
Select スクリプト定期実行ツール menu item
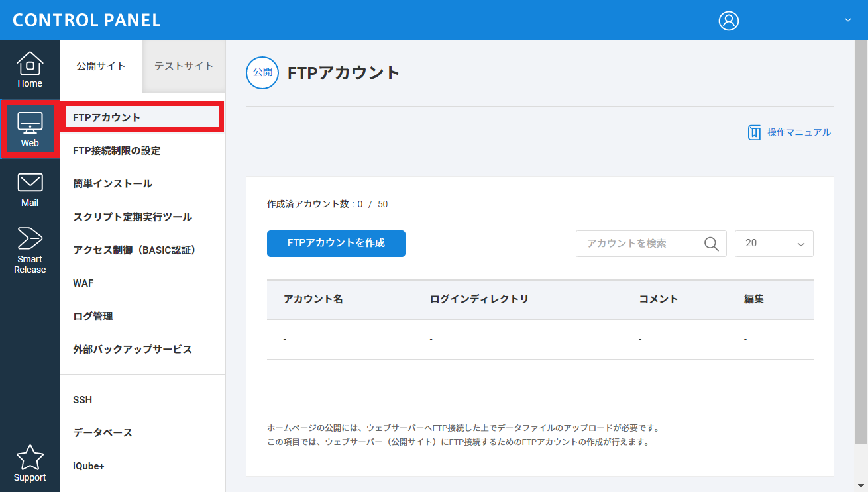[x=133, y=217]
